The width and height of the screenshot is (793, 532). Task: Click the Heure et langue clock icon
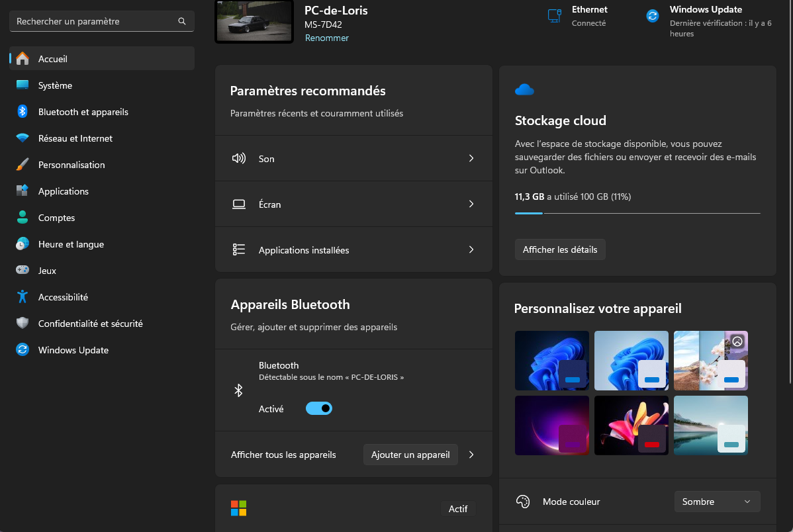click(23, 244)
